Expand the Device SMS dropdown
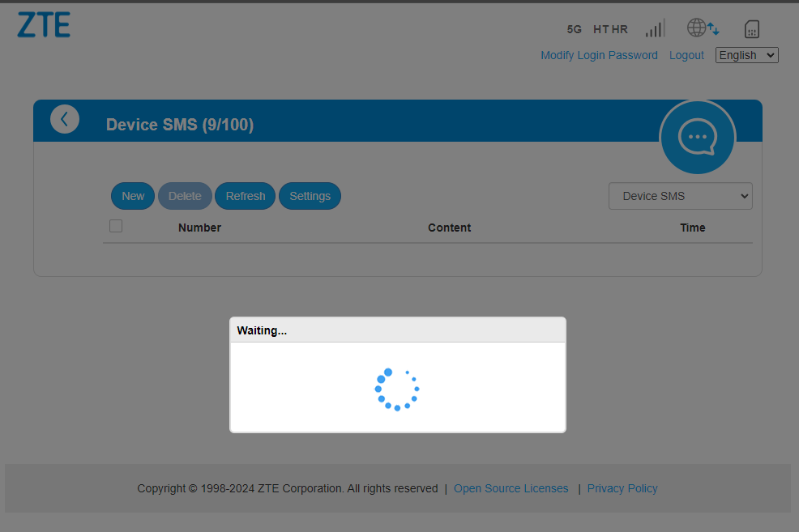799x532 pixels. [680, 196]
